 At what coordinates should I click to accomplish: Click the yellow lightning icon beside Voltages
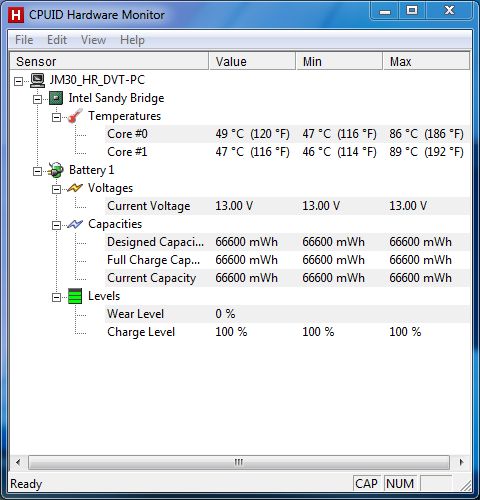(75, 188)
